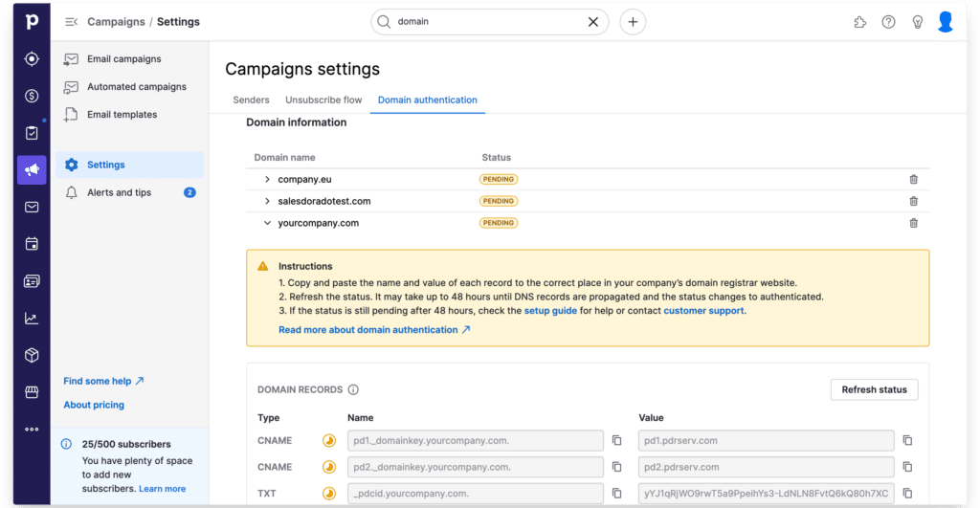Viewport: 980px width, 508px height.
Task: Open the extensions puzzle icon
Action: click(860, 22)
